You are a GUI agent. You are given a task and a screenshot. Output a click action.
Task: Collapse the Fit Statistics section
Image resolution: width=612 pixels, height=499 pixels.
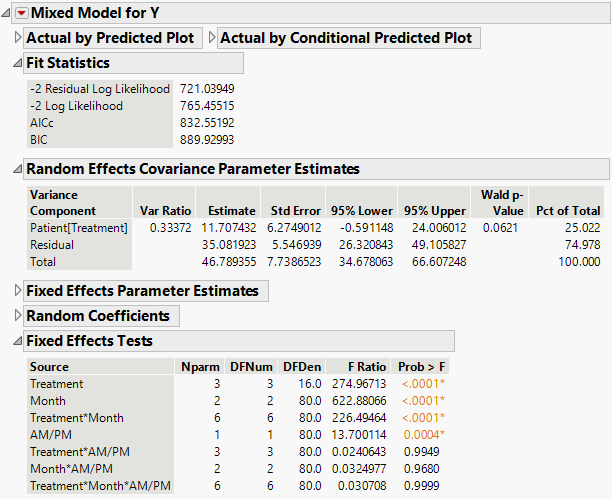pyautogui.click(x=17, y=63)
